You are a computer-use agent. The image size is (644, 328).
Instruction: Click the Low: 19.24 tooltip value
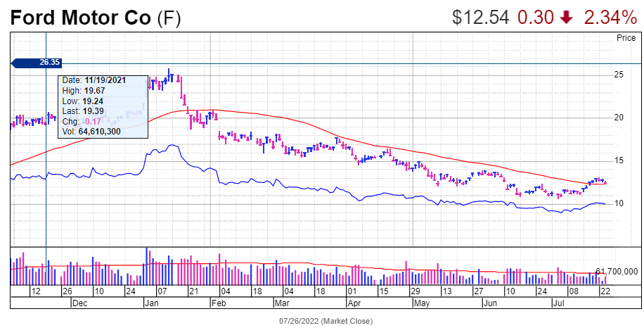click(82, 101)
